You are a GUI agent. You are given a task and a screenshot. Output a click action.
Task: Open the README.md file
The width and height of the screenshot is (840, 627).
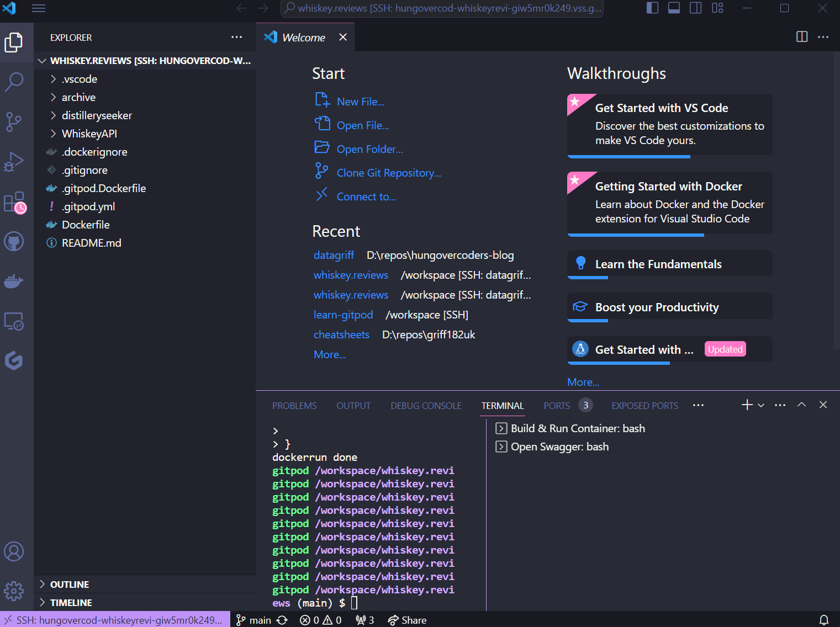coord(145,243)
